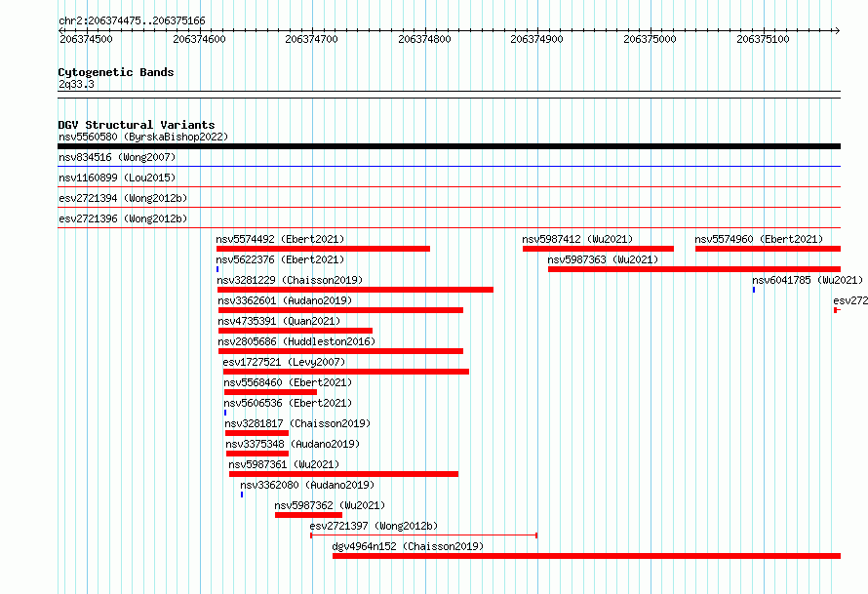Viewport: 868px width, 594px height.
Task: Click the blue marker under nsv5606536
Action: pos(225,413)
